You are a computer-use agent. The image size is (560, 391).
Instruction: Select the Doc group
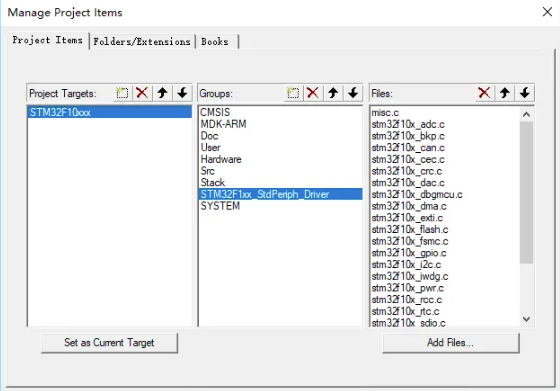click(x=280, y=136)
